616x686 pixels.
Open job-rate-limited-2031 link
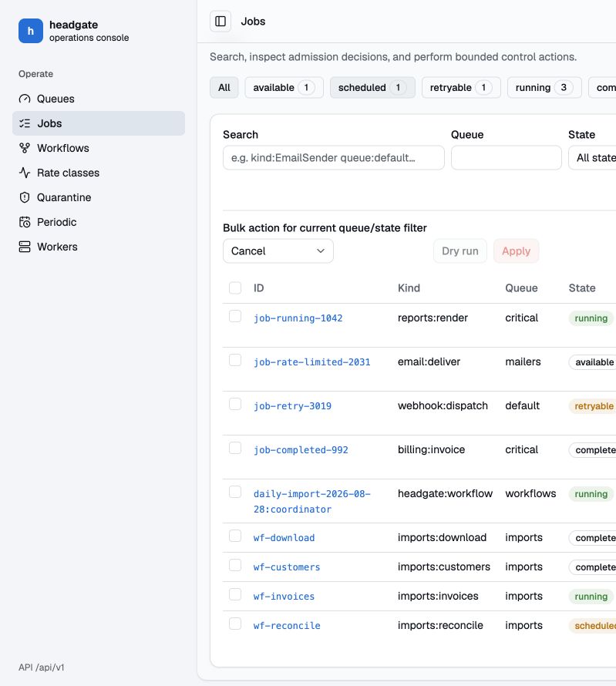(x=312, y=362)
